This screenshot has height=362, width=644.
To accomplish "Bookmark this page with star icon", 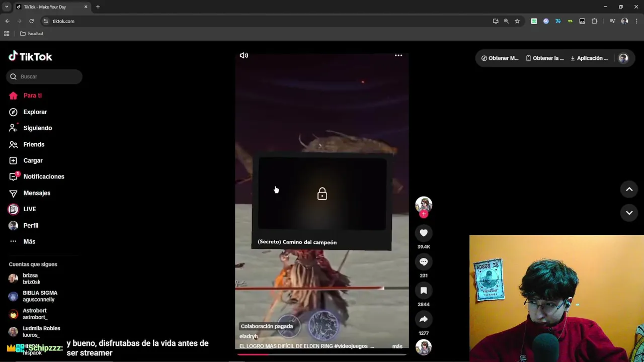I will [x=517, y=21].
